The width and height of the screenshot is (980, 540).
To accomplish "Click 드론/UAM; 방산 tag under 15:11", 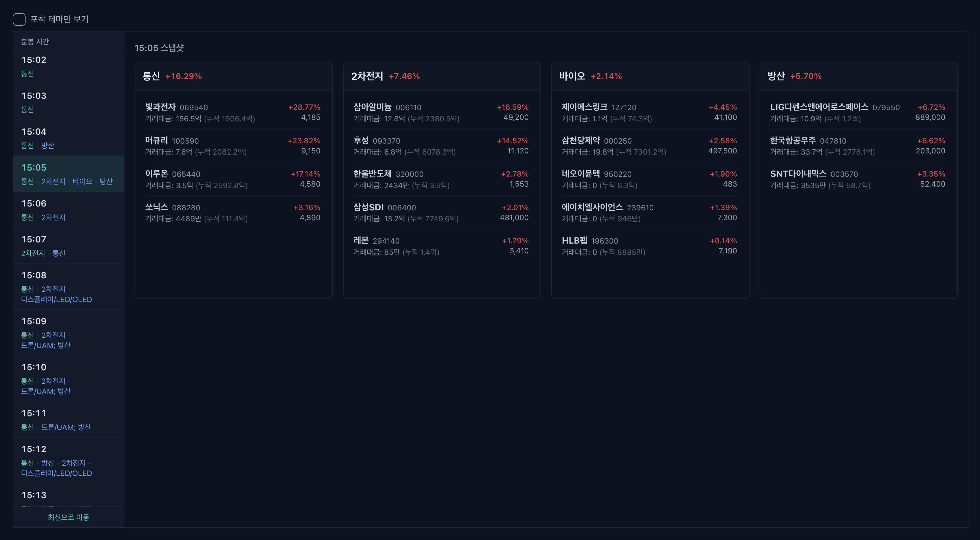I will 66,427.
